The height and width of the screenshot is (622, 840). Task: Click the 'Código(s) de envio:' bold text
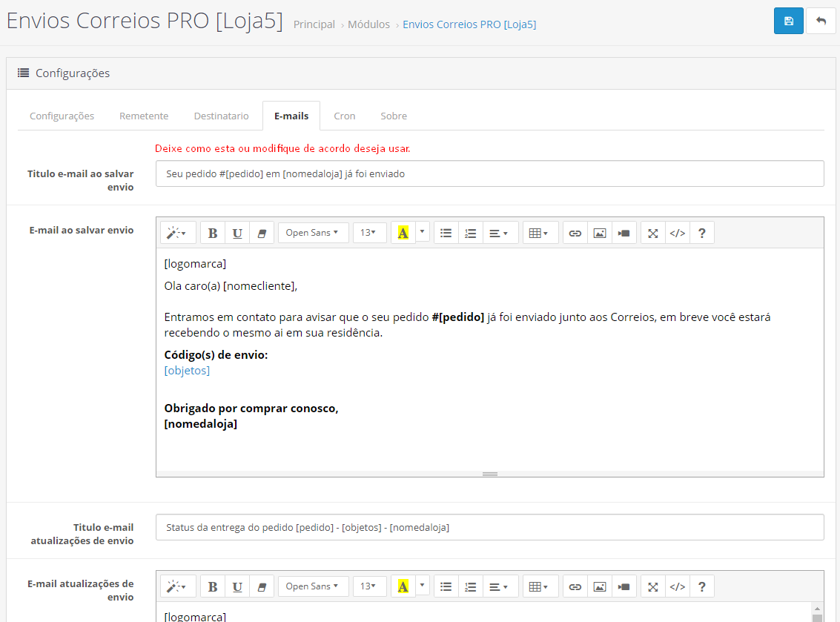tap(216, 354)
